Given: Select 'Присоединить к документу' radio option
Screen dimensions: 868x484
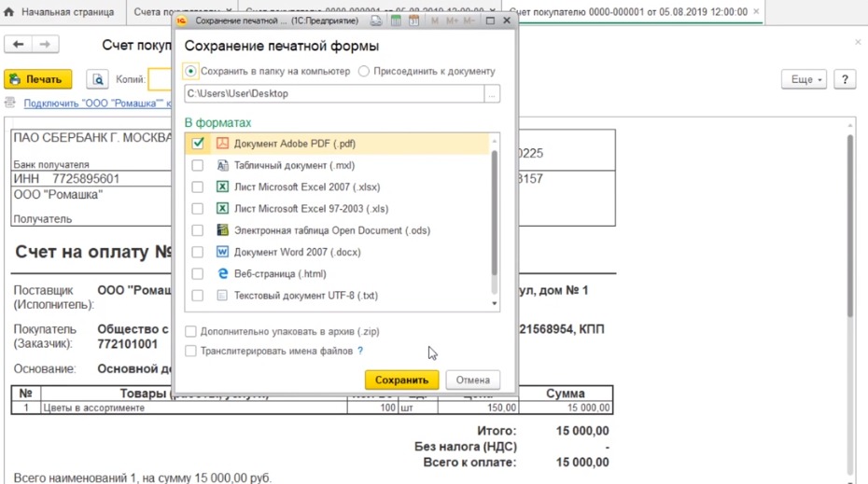Looking at the screenshot, I should tap(364, 71).
